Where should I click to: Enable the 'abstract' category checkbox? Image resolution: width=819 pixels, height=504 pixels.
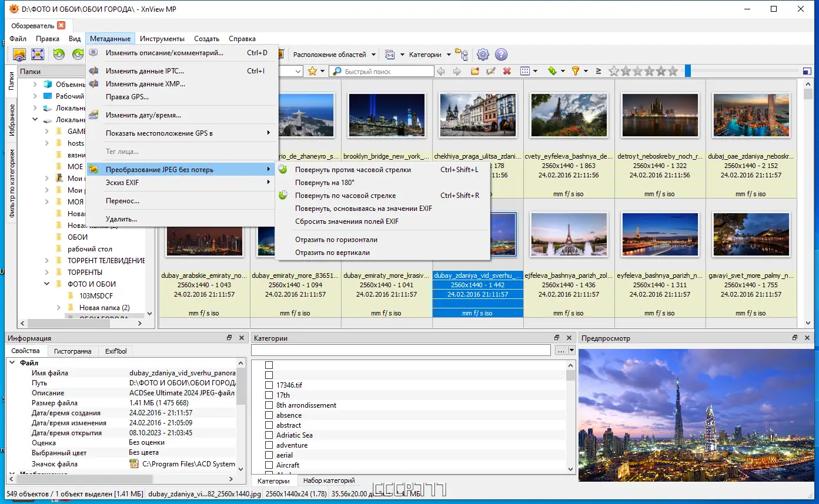tap(269, 425)
